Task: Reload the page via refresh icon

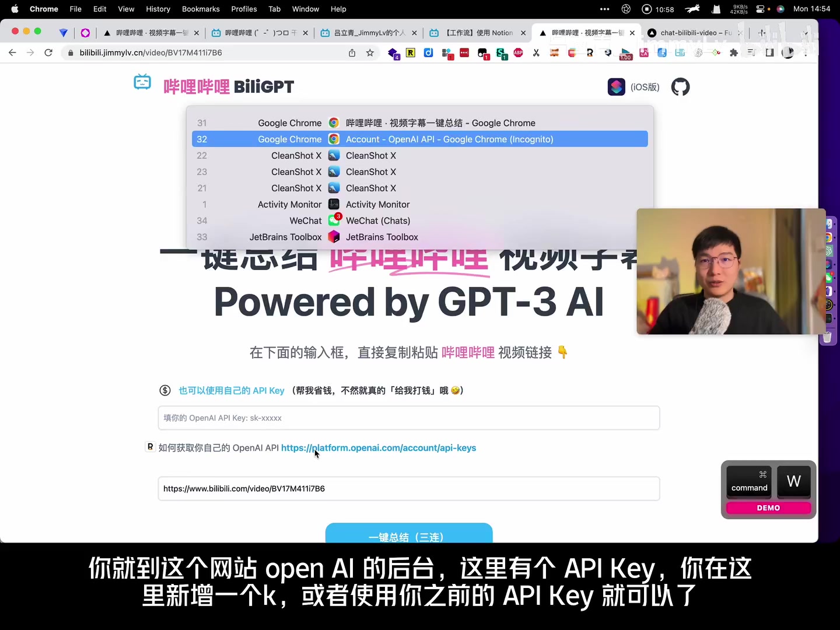Action: click(48, 52)
